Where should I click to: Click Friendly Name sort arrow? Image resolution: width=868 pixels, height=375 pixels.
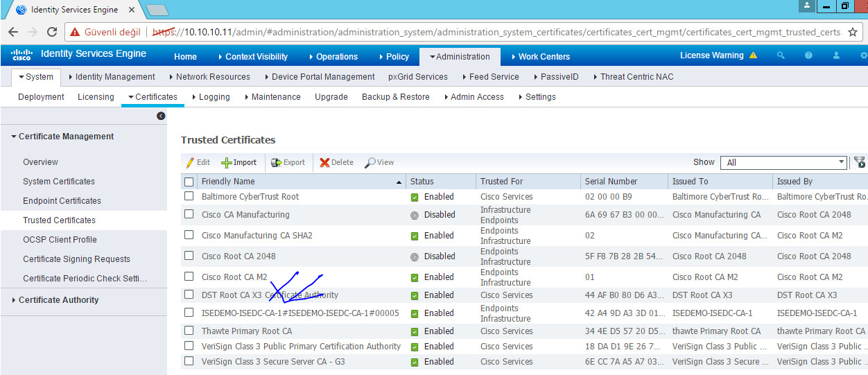[399, 182]
